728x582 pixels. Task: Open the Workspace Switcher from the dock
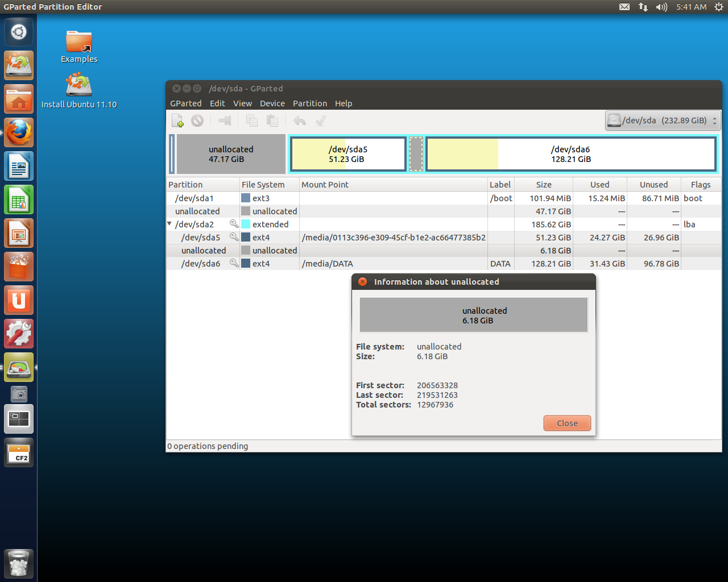[x=19, y=419]
